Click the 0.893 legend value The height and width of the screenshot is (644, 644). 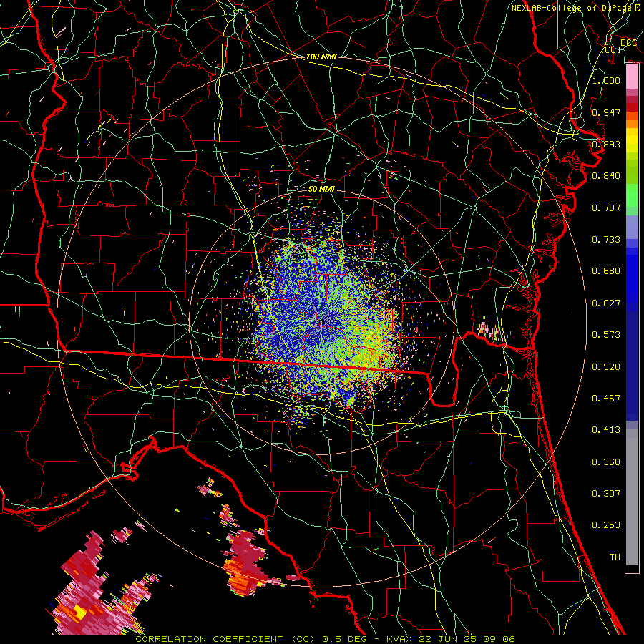606,144
